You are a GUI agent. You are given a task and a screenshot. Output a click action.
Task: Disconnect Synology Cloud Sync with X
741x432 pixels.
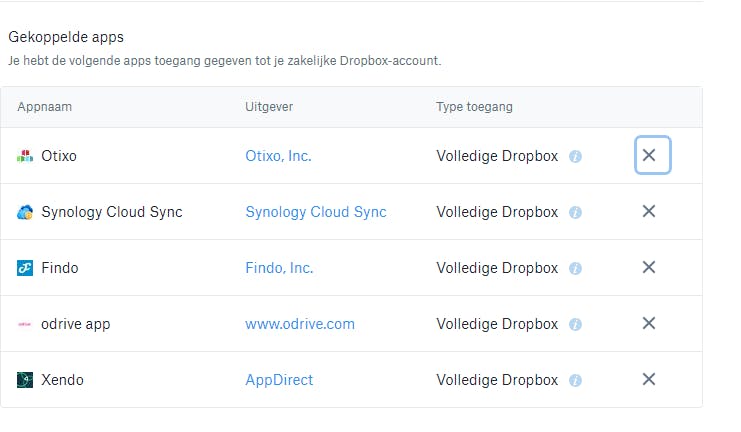649,212
